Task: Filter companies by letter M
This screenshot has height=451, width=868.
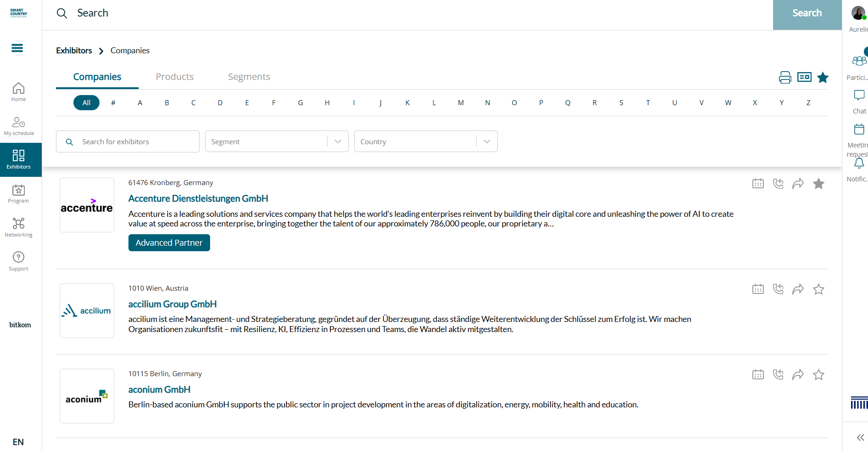Action: (x=461, y=102)
